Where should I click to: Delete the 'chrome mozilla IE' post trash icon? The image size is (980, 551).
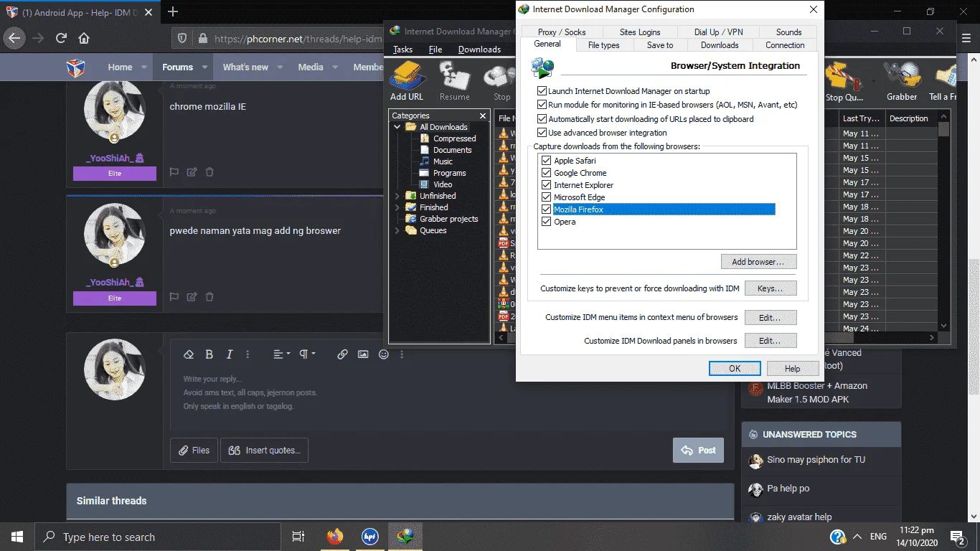click(x=209, y=172)
